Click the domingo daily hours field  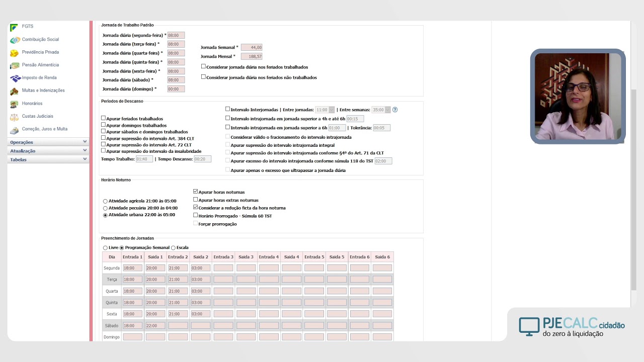tap(176, 89)
